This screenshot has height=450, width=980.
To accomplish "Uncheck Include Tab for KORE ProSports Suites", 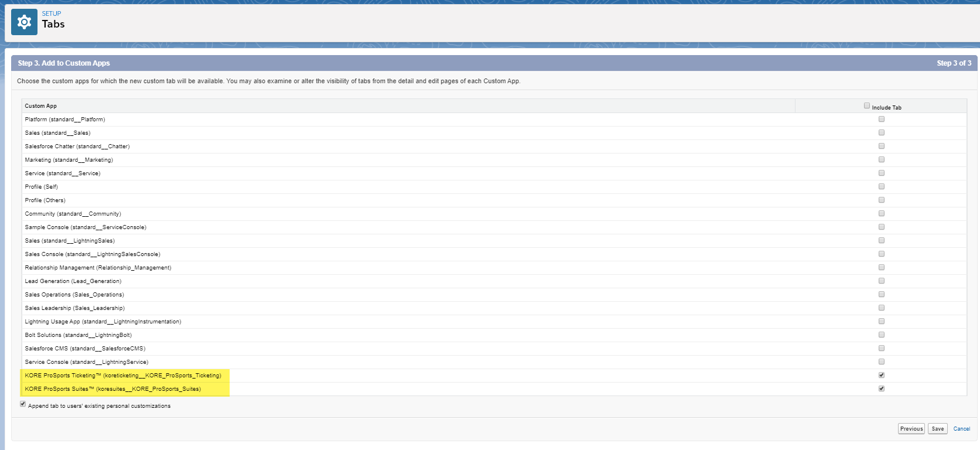I will pyautogui.click(x=881, y=388).
